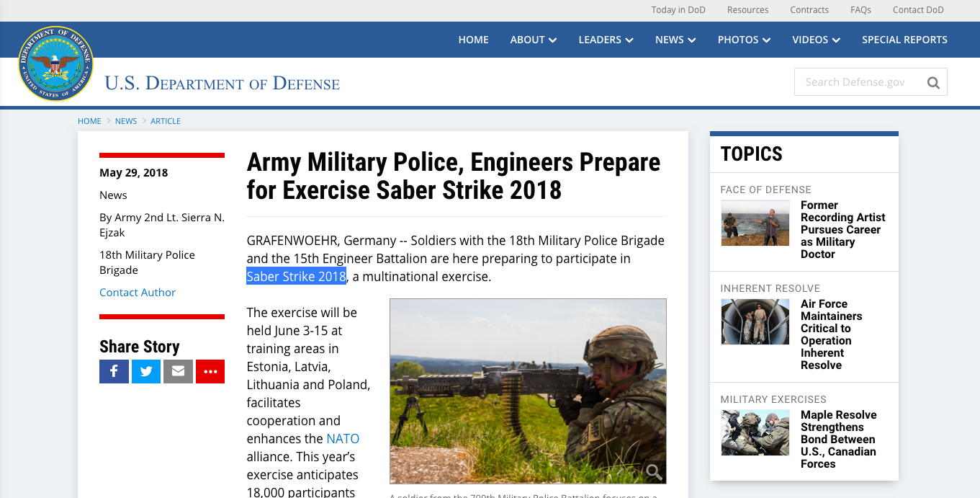The image size is (980, 498).
Task: Share story on Twitter
Action: point(146,371)
